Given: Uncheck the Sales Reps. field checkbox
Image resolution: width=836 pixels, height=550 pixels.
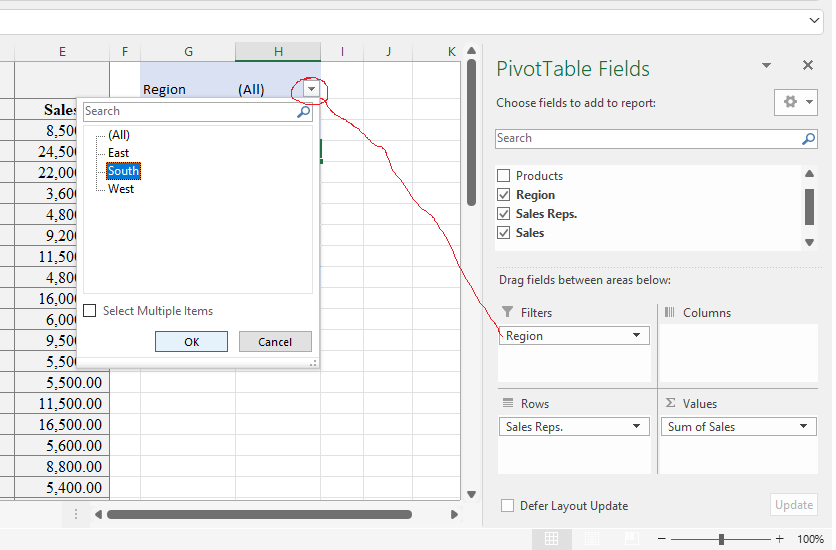Looking at the screenshot, I should [x=503, y=214].
